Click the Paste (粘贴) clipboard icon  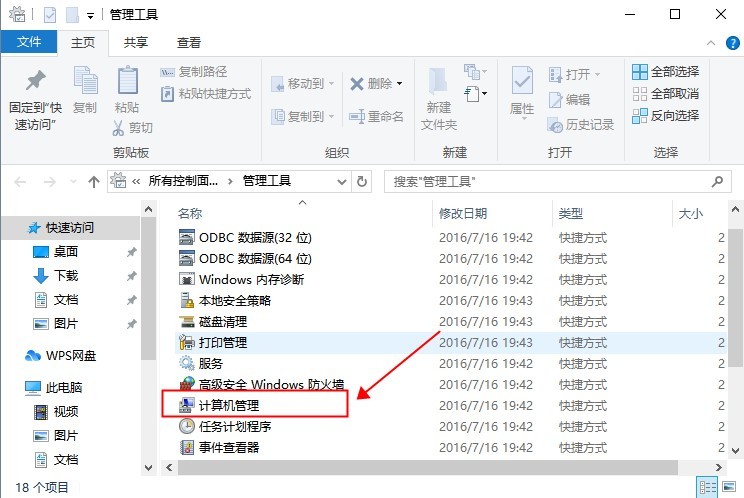[127, 80]
